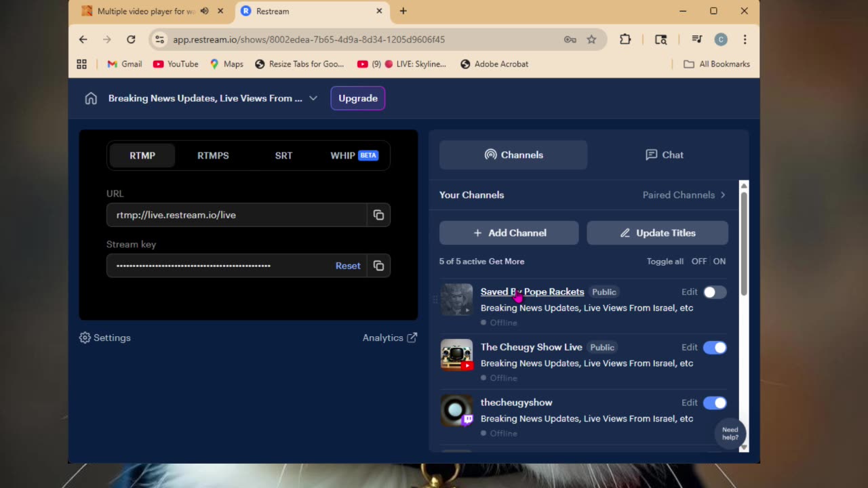Select the WHIP beta tab
This screenshot has height=488, width=868.
coord(354,155)
